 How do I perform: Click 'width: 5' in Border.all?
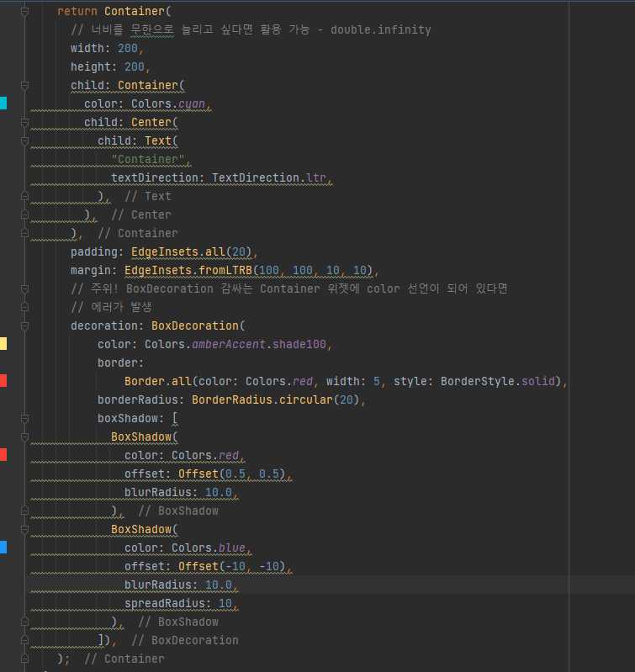pyautogui.click(x=353, y=381)
